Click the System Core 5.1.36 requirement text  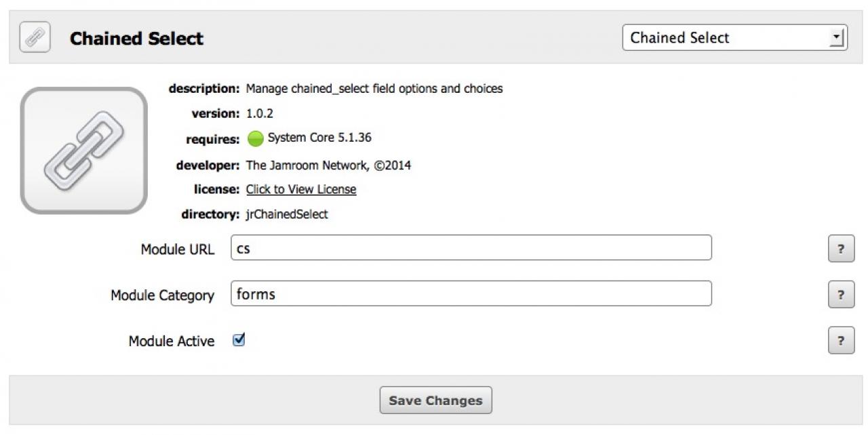coord(319,138)
